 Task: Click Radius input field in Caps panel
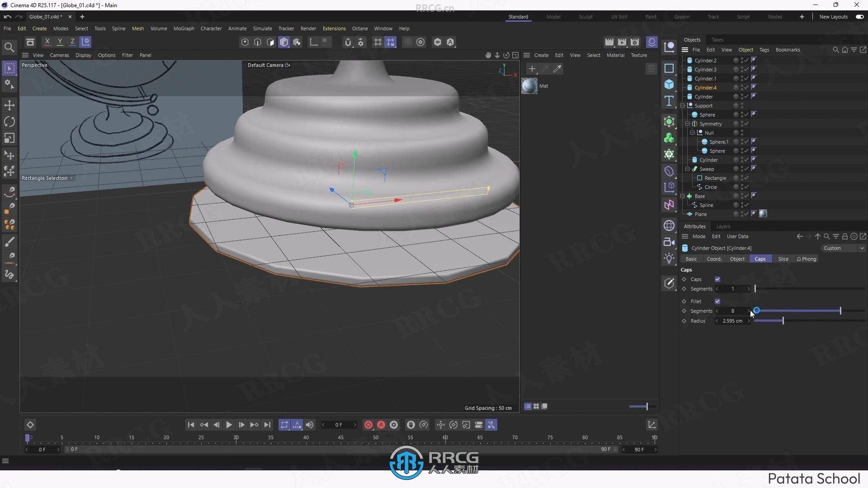click(x=732, y=320)
